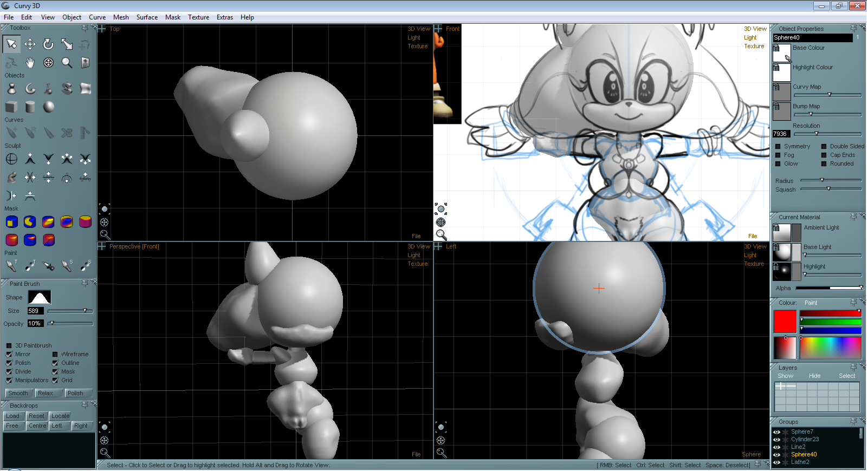Select the Cube object tool
This screenshot has height=471, width=868.
(x=11, y=107)
